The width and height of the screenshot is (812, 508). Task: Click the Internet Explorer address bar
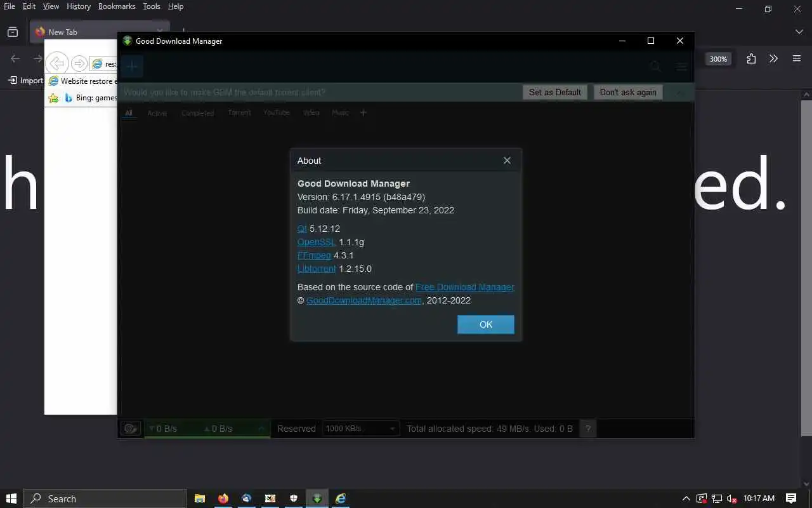pos(103,63)
